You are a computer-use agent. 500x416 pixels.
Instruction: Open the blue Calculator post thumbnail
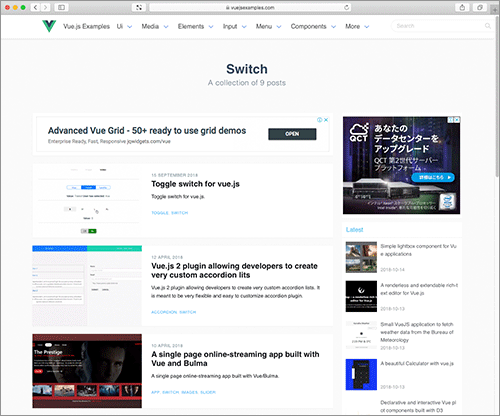pyautogui.click(x=361, y=374)
